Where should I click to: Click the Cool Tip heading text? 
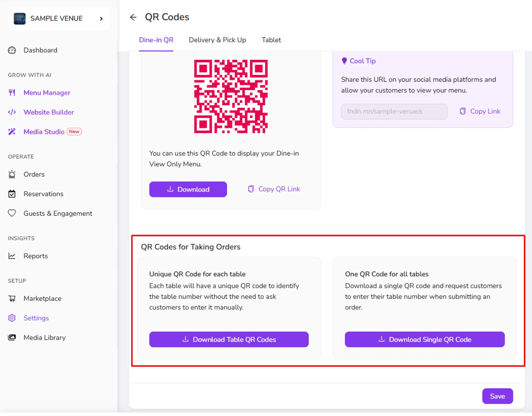tap(363, 61)
